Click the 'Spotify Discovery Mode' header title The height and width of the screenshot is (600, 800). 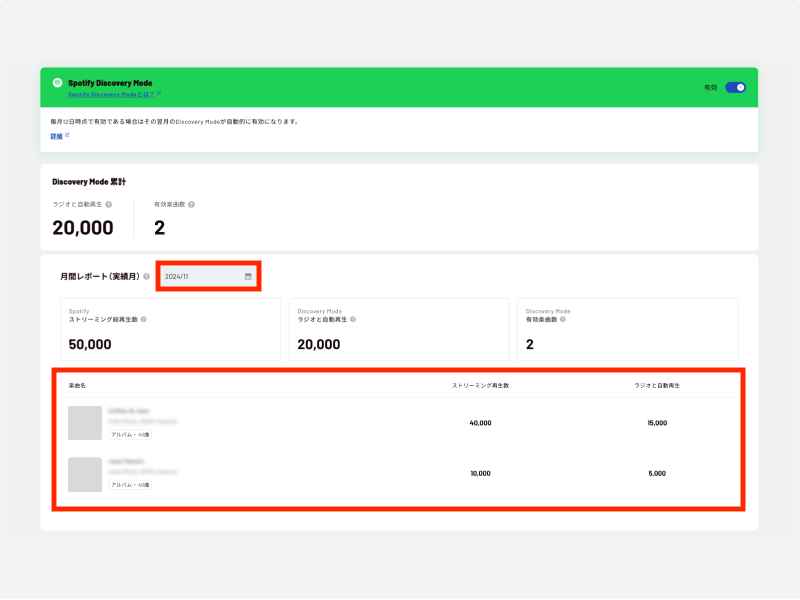click(x=110, y=83)
